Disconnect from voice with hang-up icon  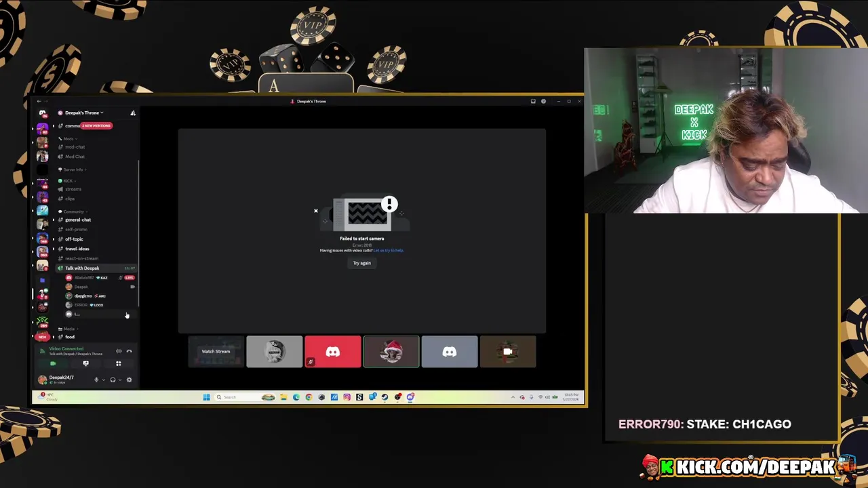tap(129, 351)
